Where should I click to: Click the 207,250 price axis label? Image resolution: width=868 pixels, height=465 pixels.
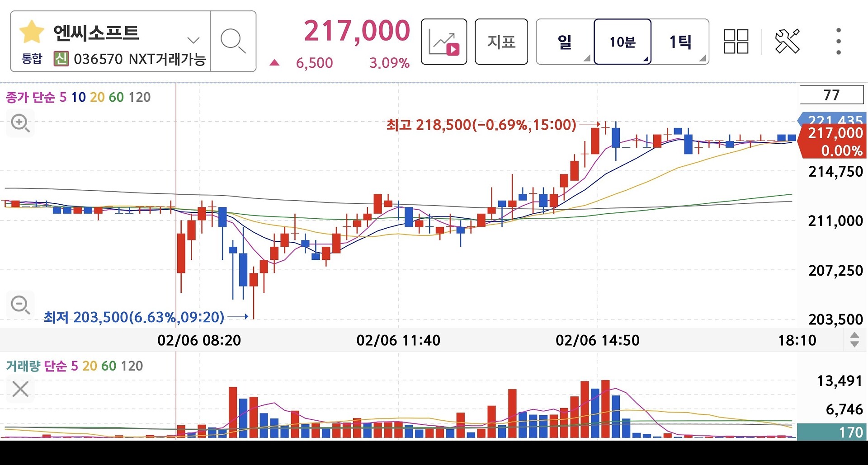835,271
